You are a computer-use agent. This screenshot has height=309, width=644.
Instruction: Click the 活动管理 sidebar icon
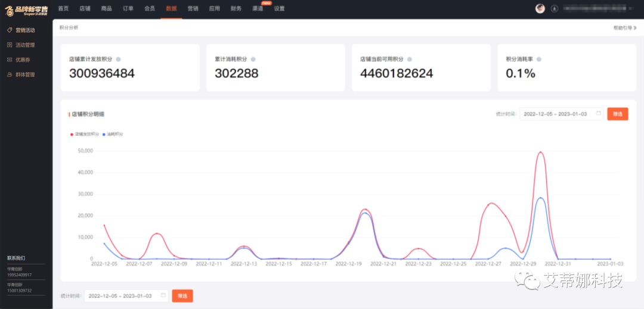[10, 45]
